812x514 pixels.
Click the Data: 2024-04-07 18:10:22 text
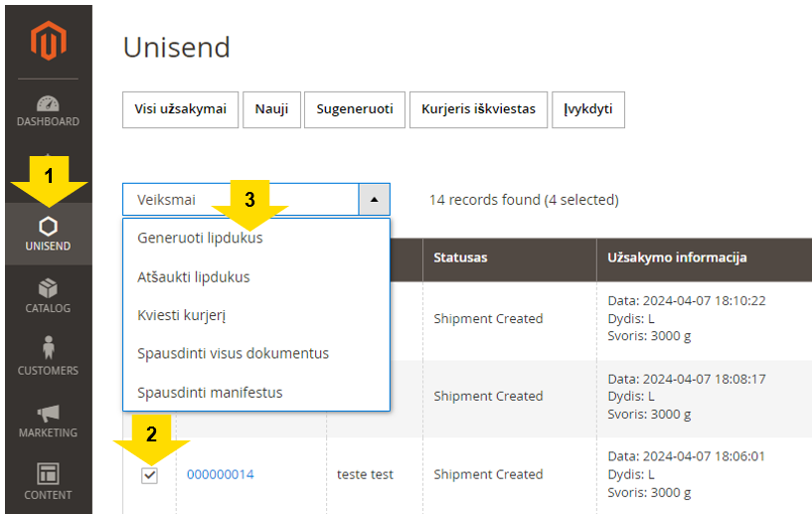point(687,301)
